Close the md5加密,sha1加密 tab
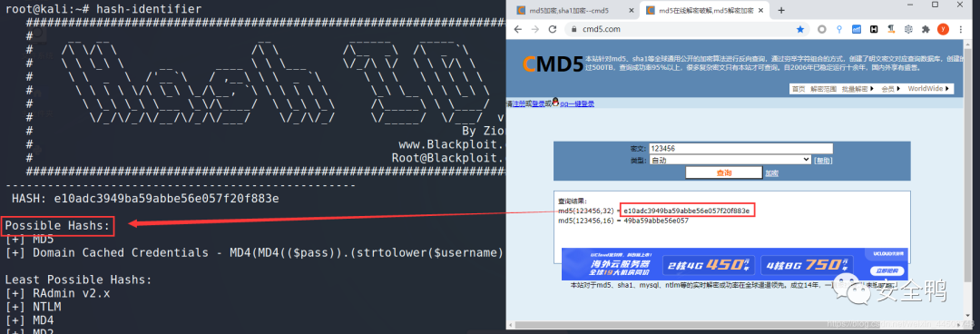The width and height of the screenshot is (980, 334). coord(632,11)
